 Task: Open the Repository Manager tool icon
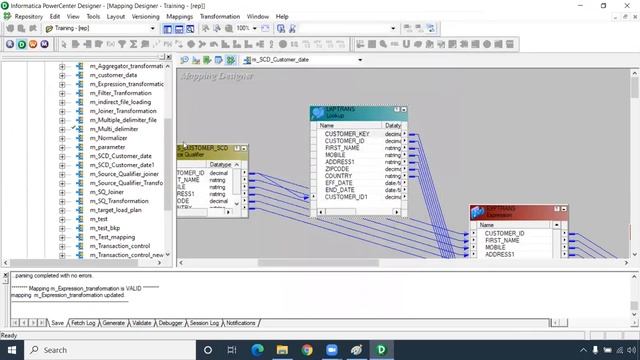click(x=10, y=44)
